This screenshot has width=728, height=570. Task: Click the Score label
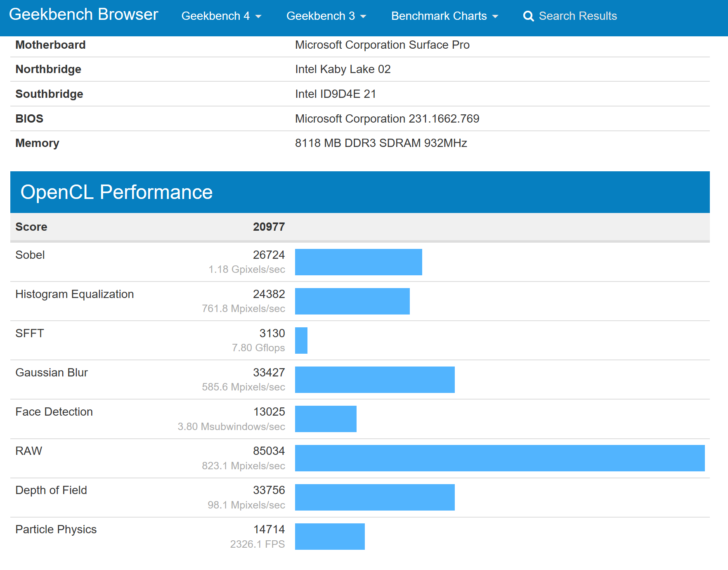coord(31,227)
